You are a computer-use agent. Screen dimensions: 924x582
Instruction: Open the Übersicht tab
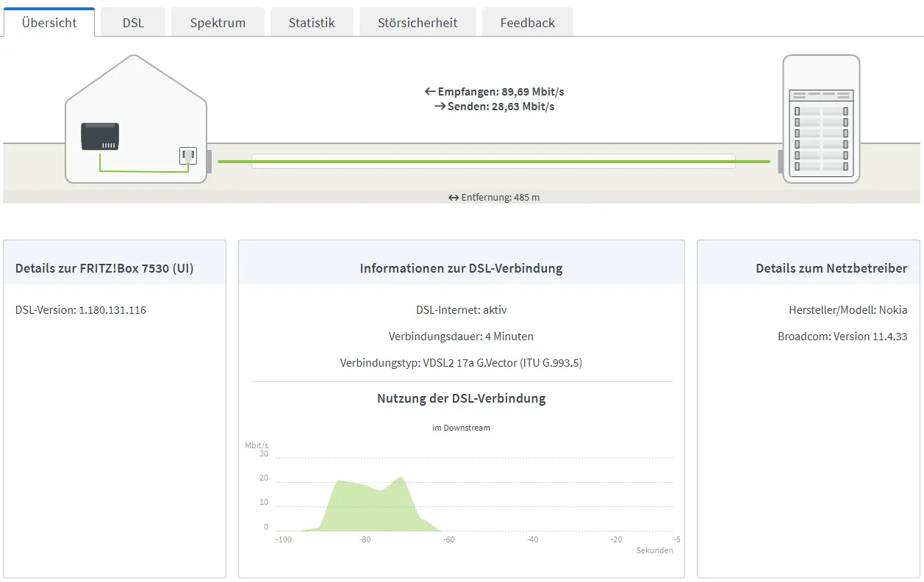pyautogui.click(x=49, y=23)
